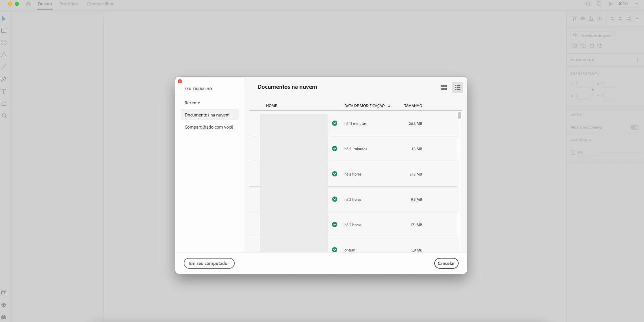644x322 pixels.
Task: Select row modified há 51 minutos
Action: 353,149
